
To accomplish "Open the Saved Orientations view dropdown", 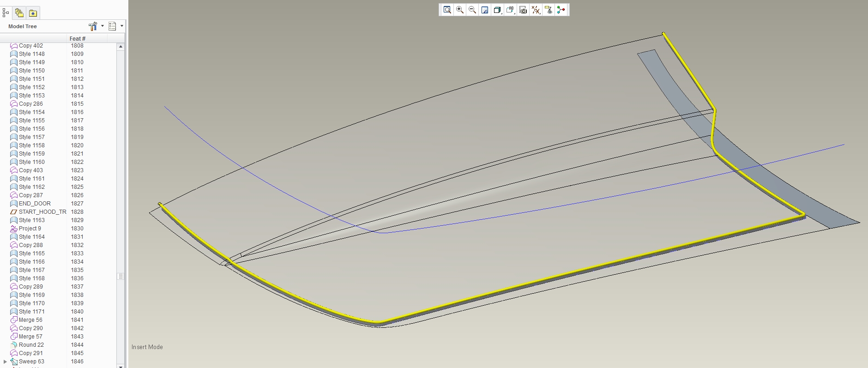I will pyautogui.click(x=510, y=10).
